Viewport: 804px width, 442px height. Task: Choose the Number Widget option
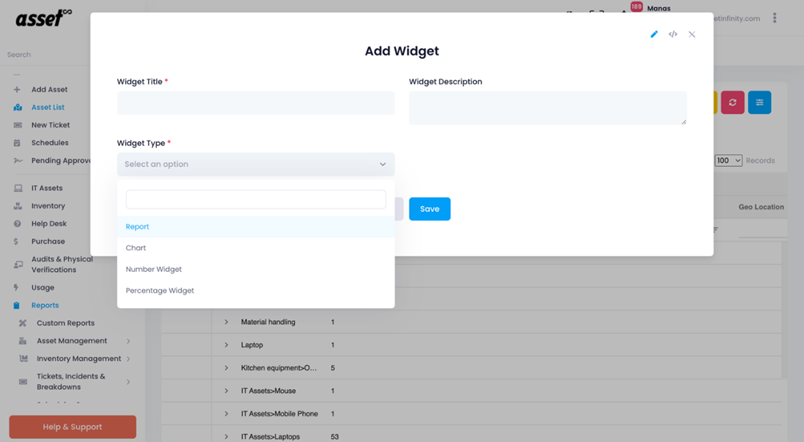256,269
